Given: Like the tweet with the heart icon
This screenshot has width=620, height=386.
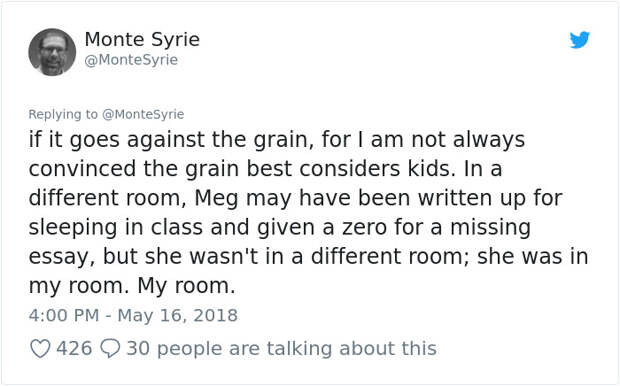Looking at the screenshot, I should point(40,349).
